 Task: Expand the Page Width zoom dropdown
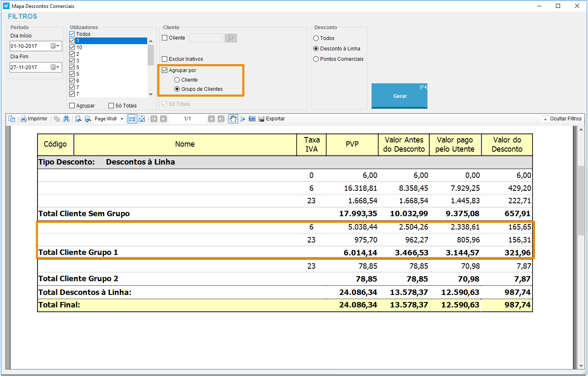coord(122,119)
